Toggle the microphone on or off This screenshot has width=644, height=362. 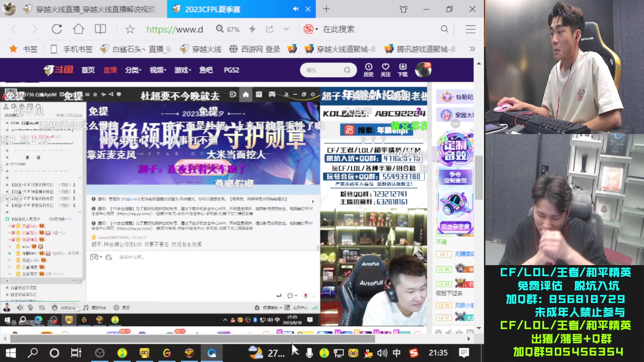tap(30, 307)
